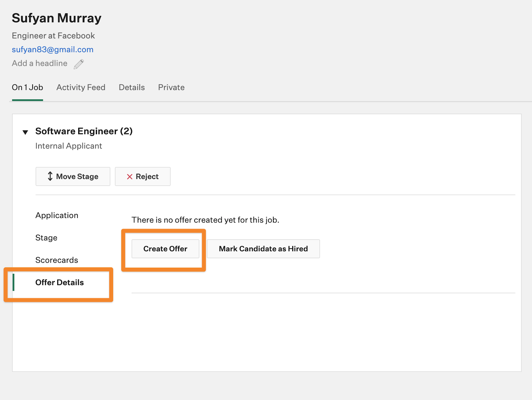
Task: Open the Details tab
Action: pyautogui.click(x=132, y=87)
